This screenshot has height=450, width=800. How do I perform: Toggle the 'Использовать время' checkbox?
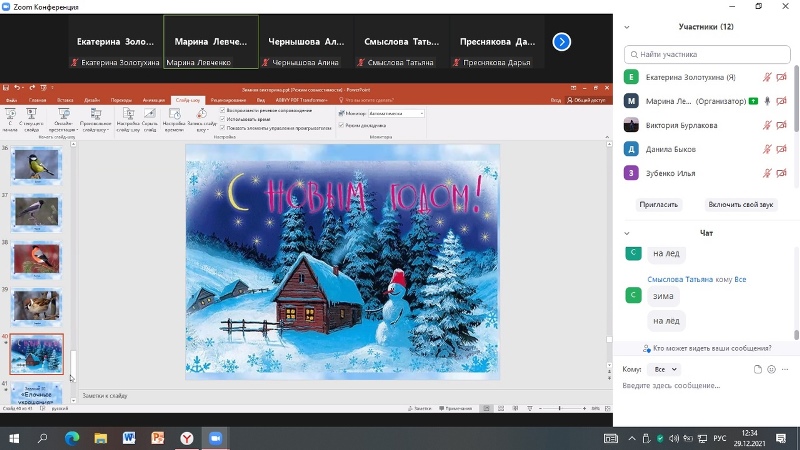tap(222, 120)
